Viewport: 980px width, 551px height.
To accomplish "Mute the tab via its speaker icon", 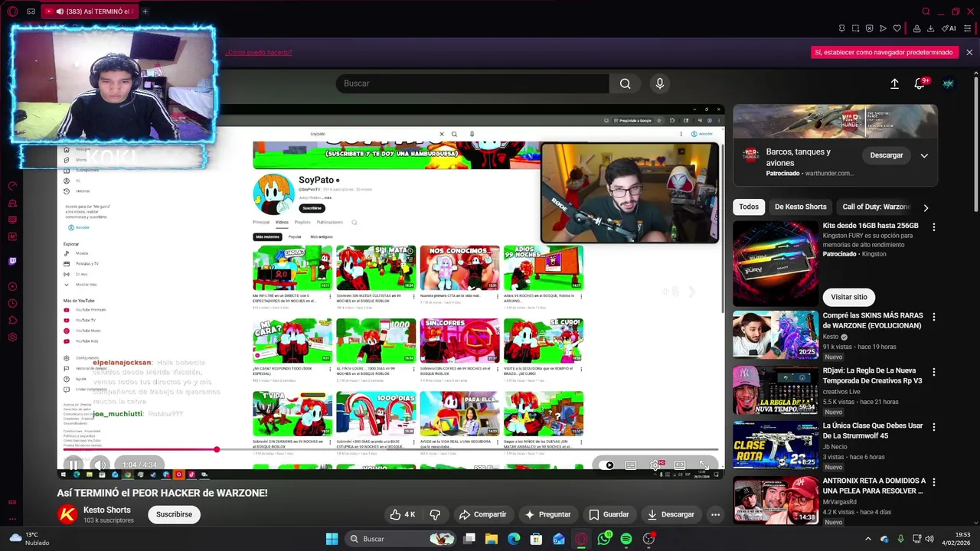I will (60, 11).
